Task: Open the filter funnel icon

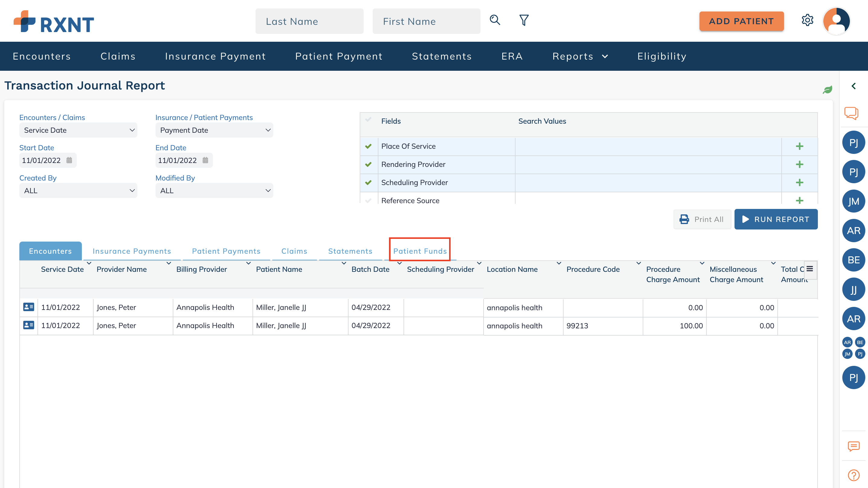Action: (x=524, y=20)
